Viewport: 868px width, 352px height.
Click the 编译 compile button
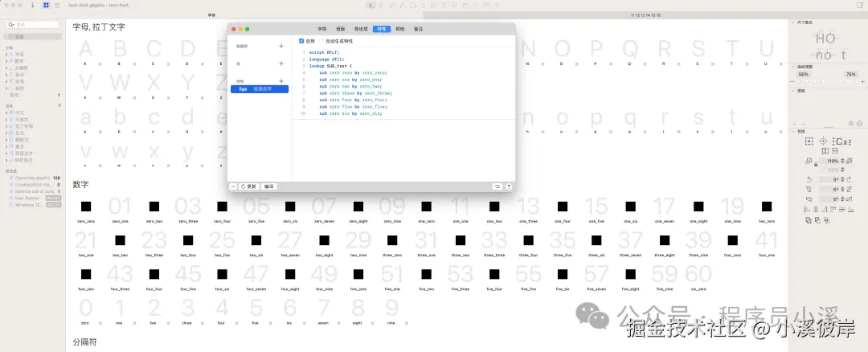pyautogui.click(x=268, y=186)
